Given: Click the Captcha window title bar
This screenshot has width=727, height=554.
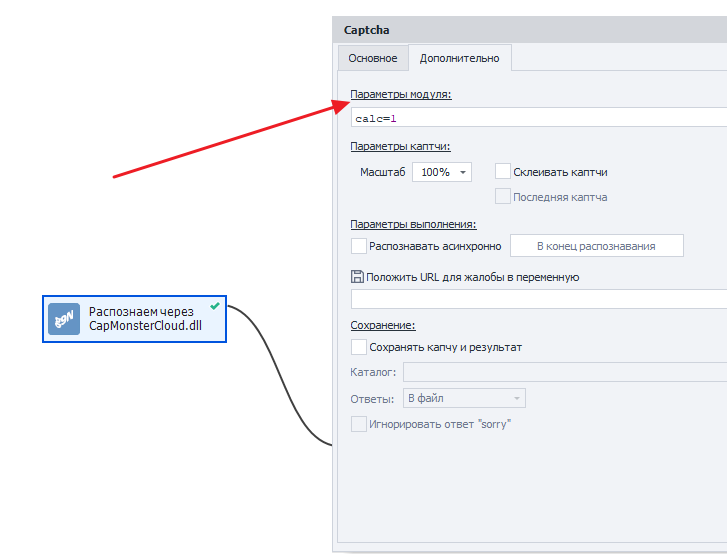Looking at the screenshot, I should coord(529,30).
